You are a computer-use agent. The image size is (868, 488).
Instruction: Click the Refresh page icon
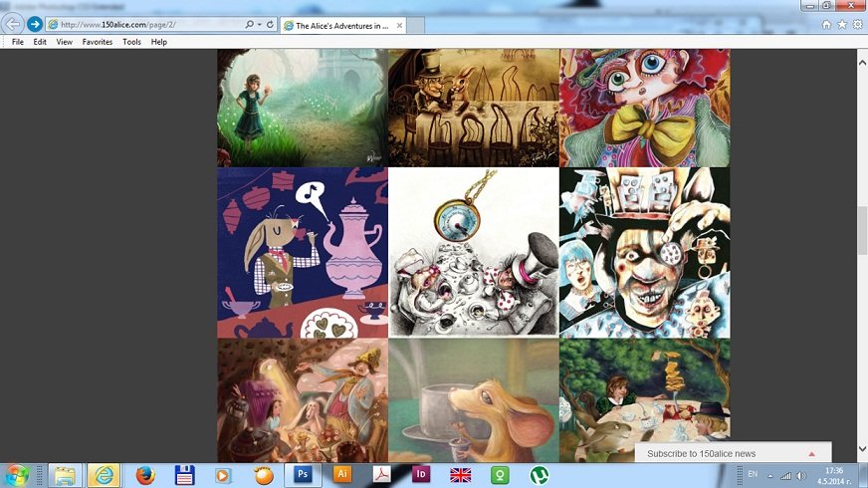(x=270, y=24)
